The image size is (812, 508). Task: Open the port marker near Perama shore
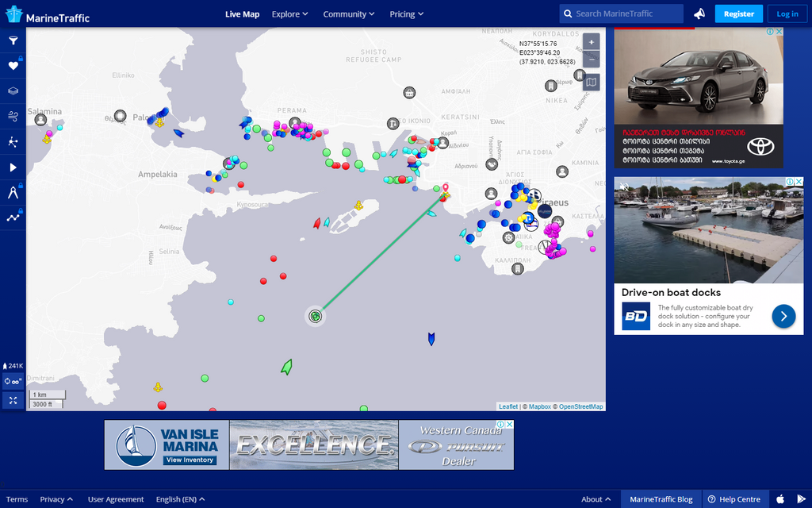295,123
